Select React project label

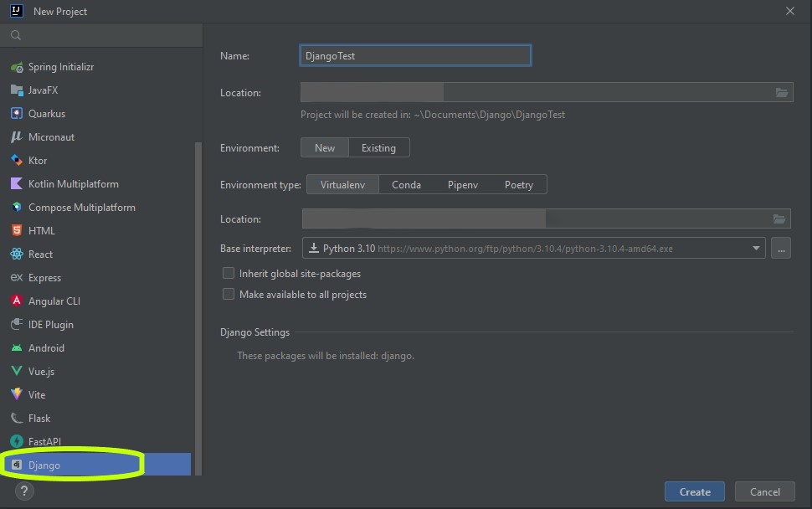[x=40, y=254]
